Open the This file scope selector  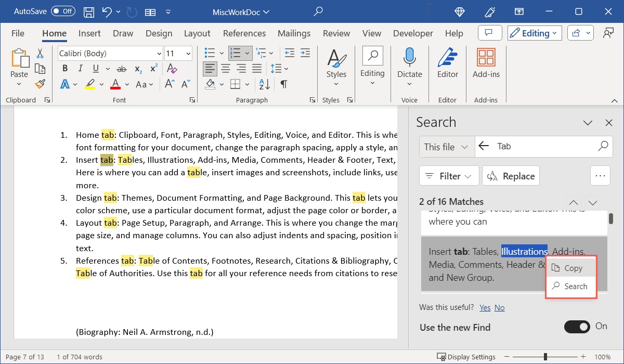point(446,147)
